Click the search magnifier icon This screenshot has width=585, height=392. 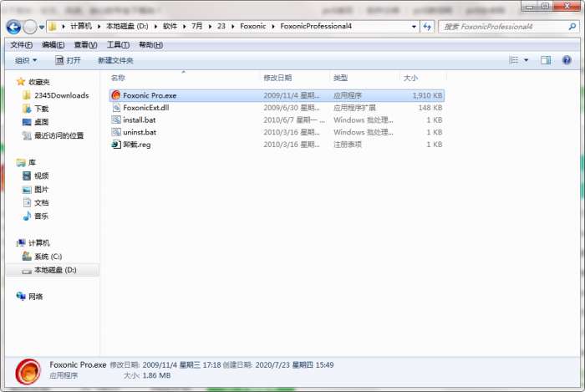coord(572,27)
